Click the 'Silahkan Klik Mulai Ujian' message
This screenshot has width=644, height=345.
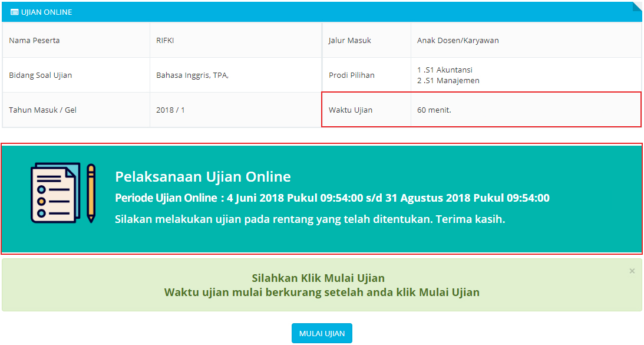pyautogui.click(x=318, y=278)
